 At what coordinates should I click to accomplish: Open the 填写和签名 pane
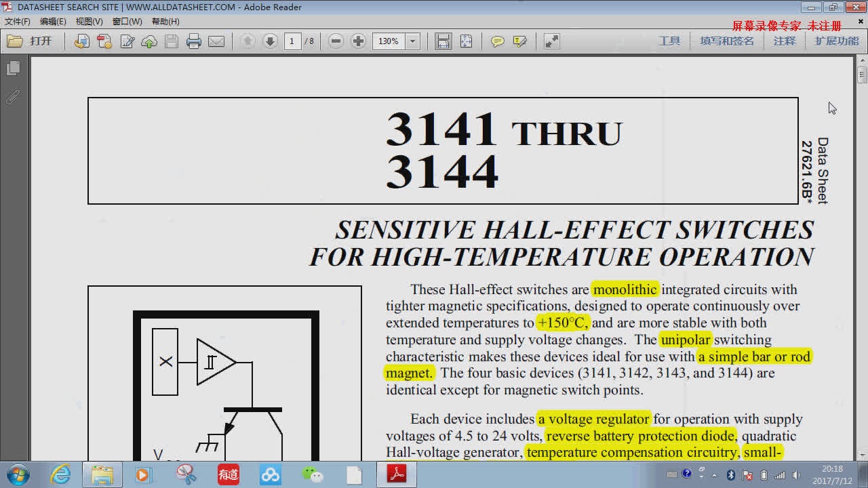(x=727, y=41)
